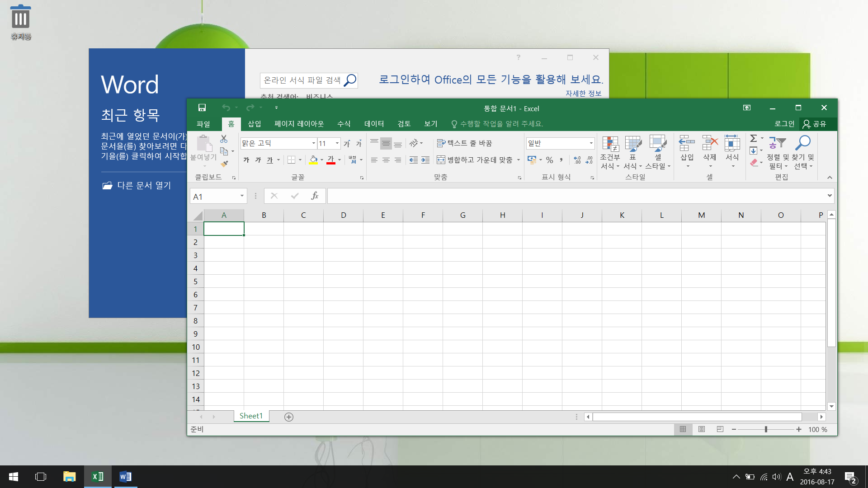Increase font size with the large 가 icon
The image size is (868, 488).
tap(347, 143)
